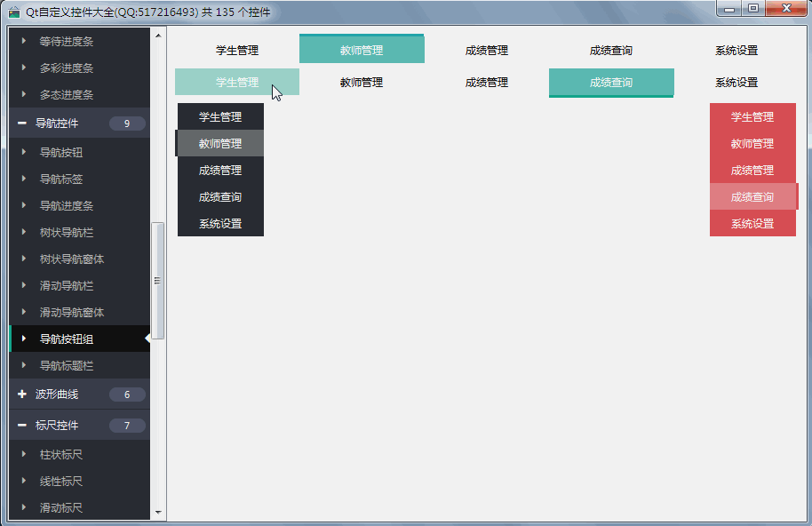Open the 滑动标尺 sidebar item
Viewport: 812px width, 526px height.
[80, 507]
